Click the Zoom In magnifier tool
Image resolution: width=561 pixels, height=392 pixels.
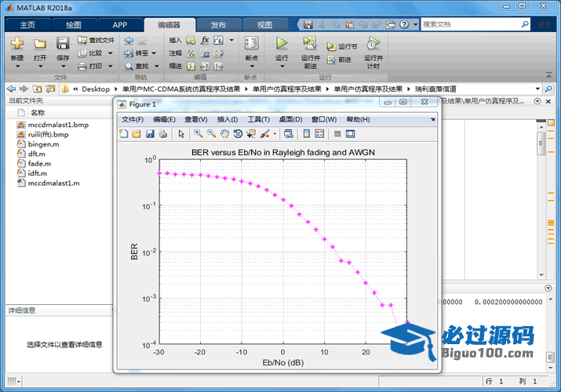point(199,134)
